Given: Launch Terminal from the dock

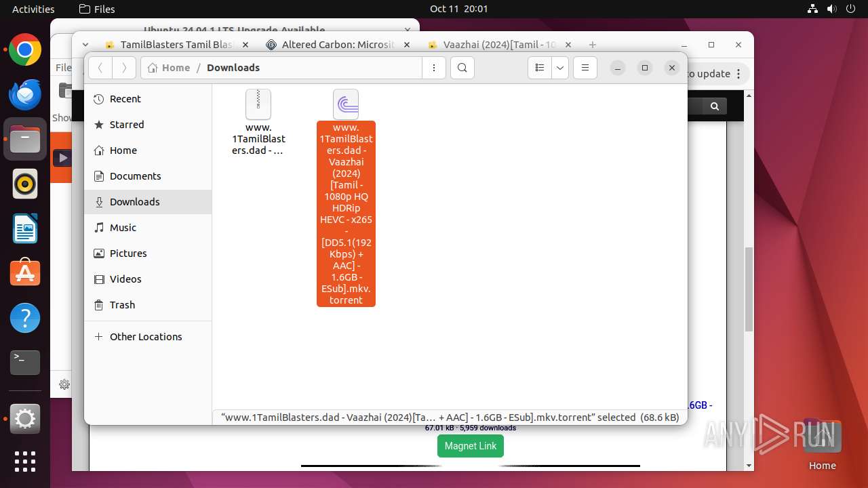Looking at the screenshot, I should pyautogui.click(x=25, y=363).
